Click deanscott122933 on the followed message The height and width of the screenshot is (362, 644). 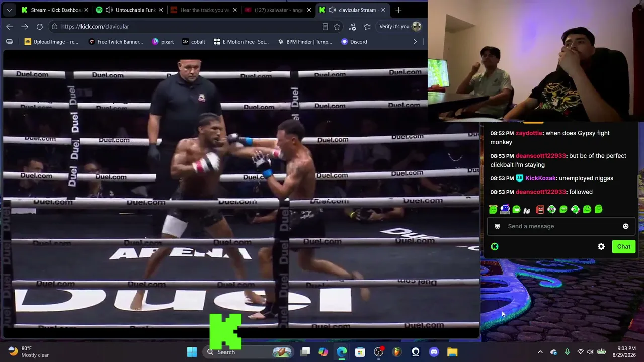[541, 192]
